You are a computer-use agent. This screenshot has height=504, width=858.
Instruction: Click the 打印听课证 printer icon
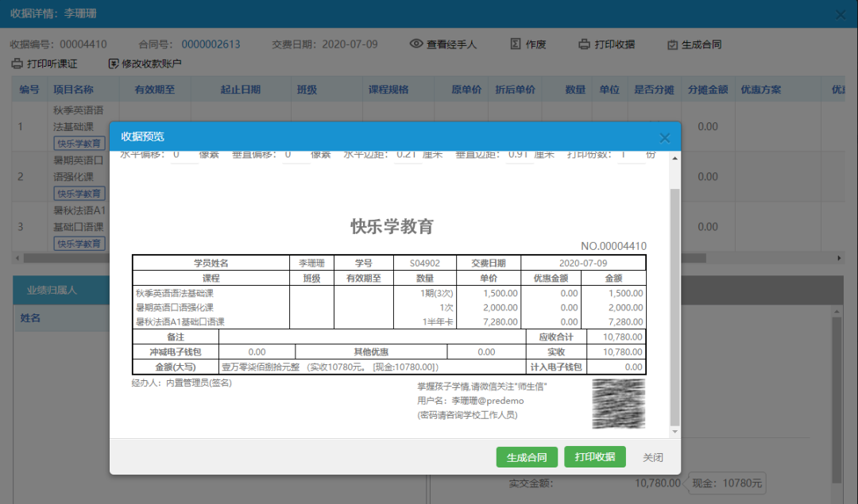(17, 63)
